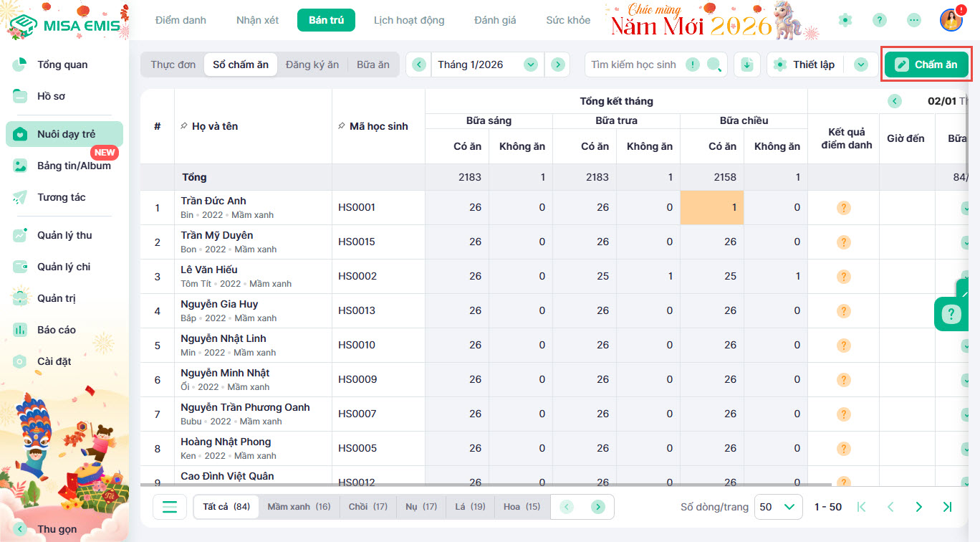Expand the Thiết lập dropdown arrow
This screenshot has height=542, width=980.
click(x=861, y=65)
